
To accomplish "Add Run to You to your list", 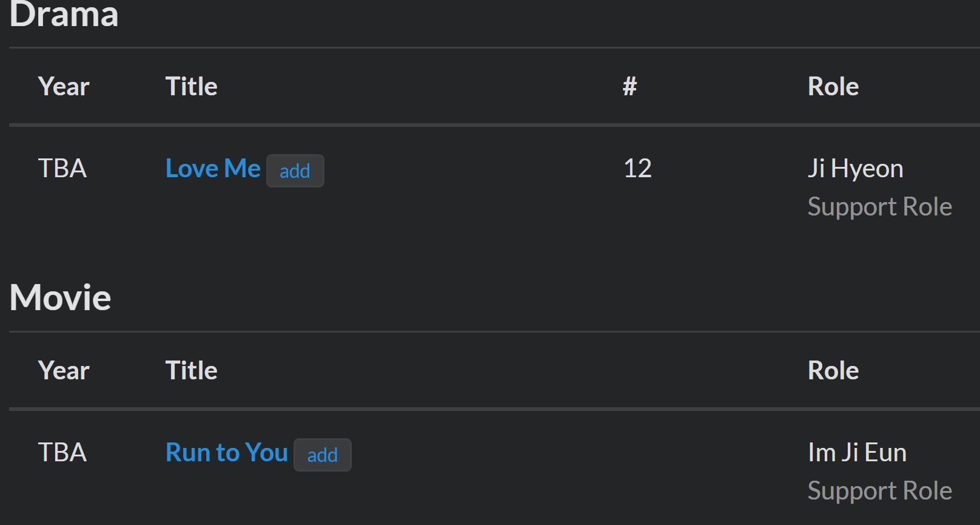I will click(323, 455).
